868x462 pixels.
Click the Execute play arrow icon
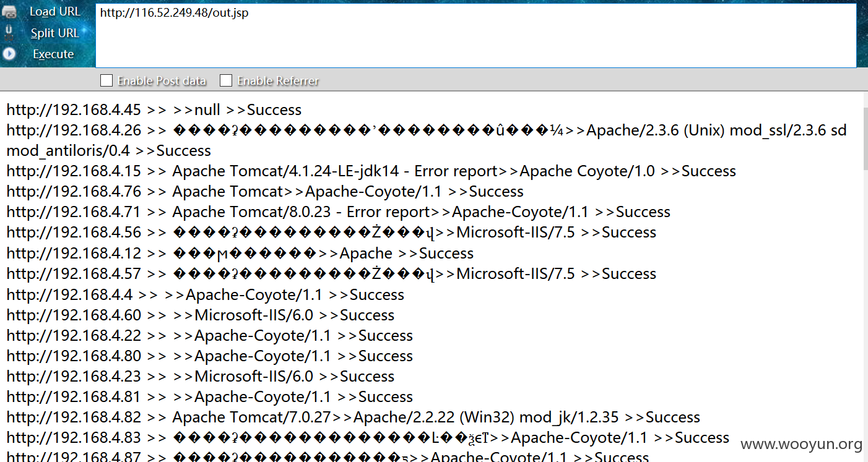pyautogui.click(x=9, y=54)
